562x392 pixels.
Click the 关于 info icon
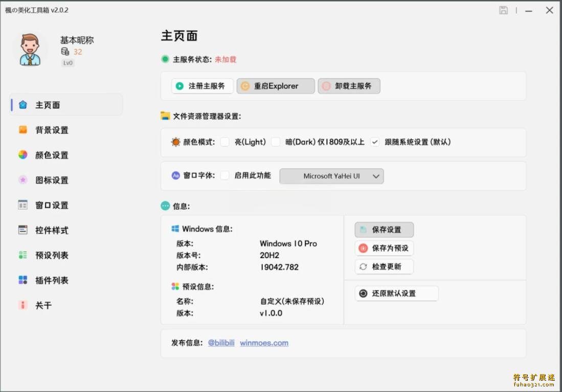coord(23,305)
